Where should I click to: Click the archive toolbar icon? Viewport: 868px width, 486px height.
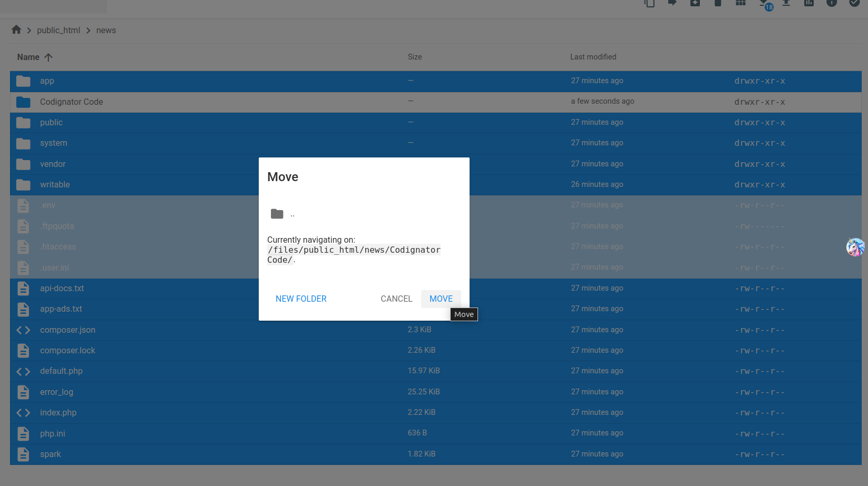pos(695,3)
